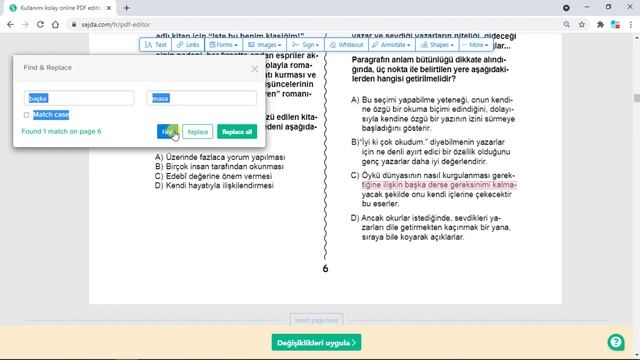Select the Links tool
The image size is (640, 360).
188,45
